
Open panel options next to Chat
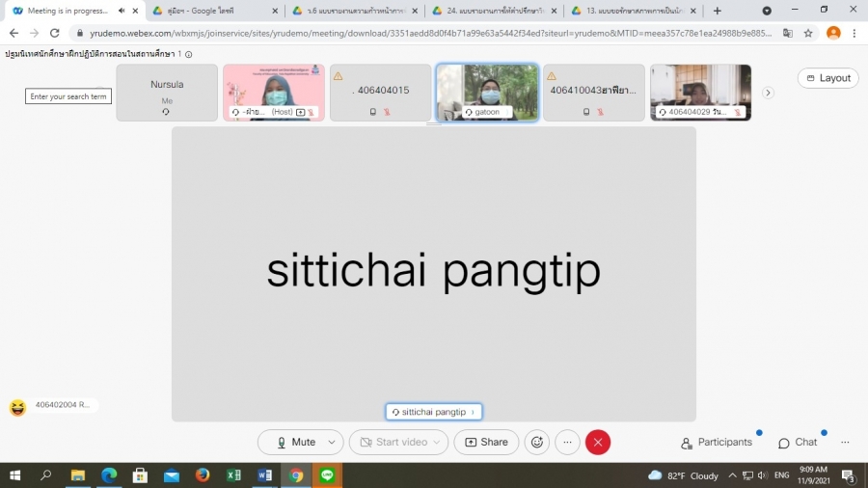click(x=845, y=443)
